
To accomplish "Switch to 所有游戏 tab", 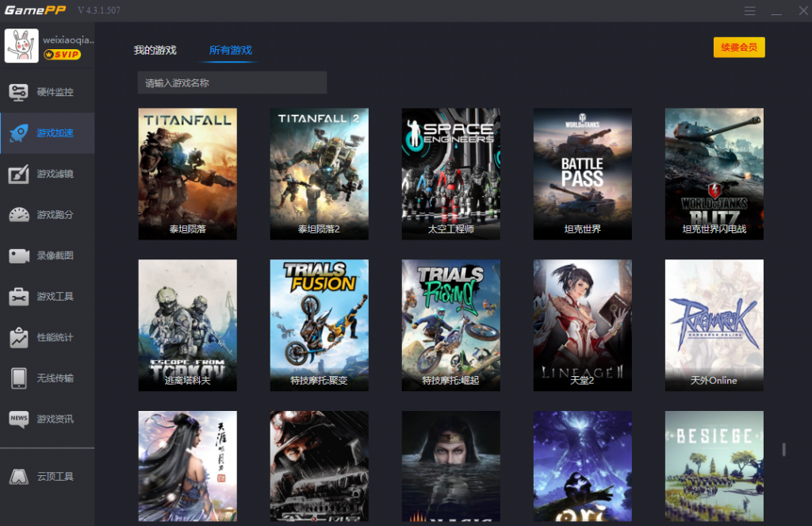I will point(231,50).
